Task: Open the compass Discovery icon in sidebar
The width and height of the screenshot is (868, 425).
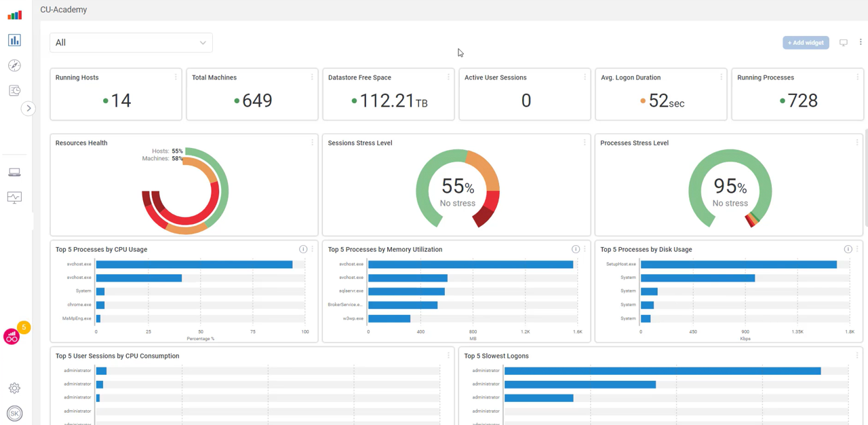Action: tap(14, 66)
